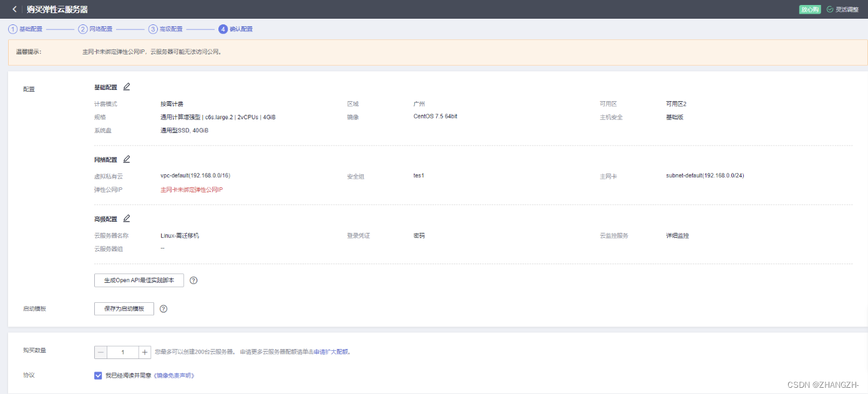
Task: Click cloud monitoring value 详细监控
Action: pyautogui.click(x=678, y=235)
